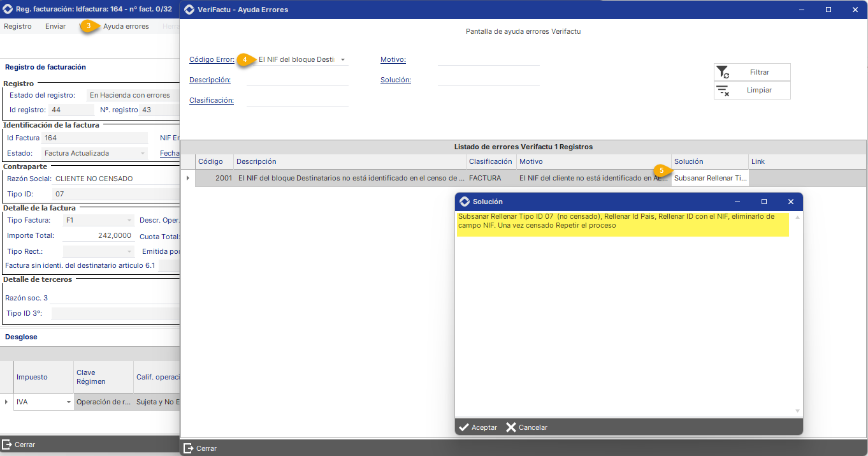The width and height of the screenshot is (868, 456).
Task: Select the cell with code 2001
Action: 215,178
